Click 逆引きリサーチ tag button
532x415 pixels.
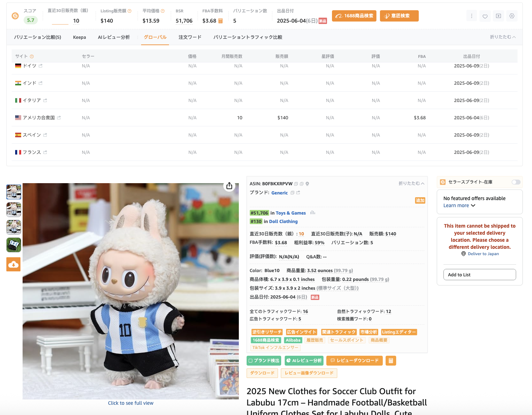point(267,332)
